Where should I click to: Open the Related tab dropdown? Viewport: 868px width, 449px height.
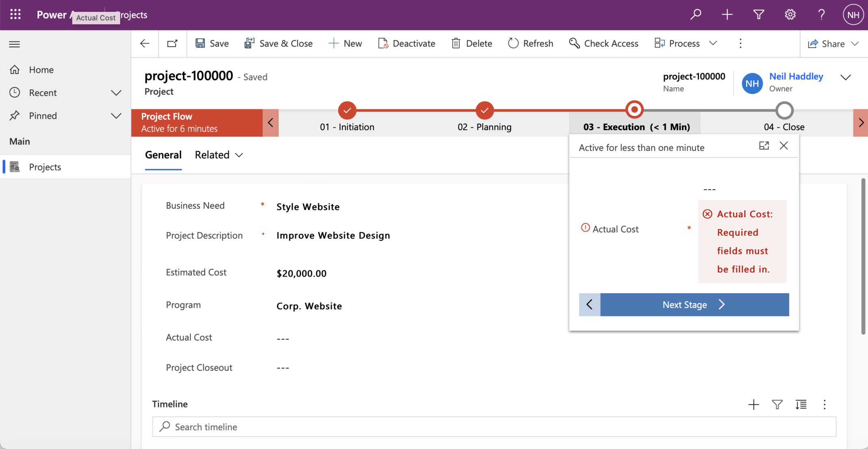[219, 155]
